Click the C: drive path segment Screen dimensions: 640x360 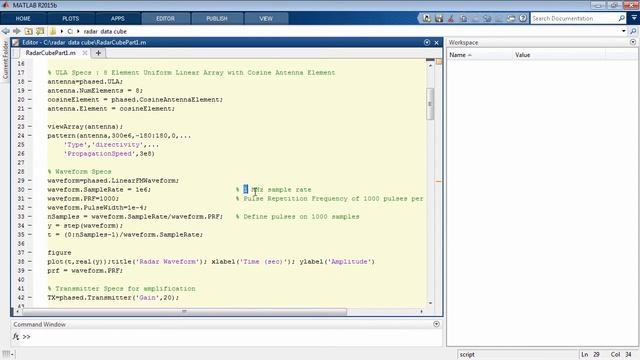pos(70,31)
